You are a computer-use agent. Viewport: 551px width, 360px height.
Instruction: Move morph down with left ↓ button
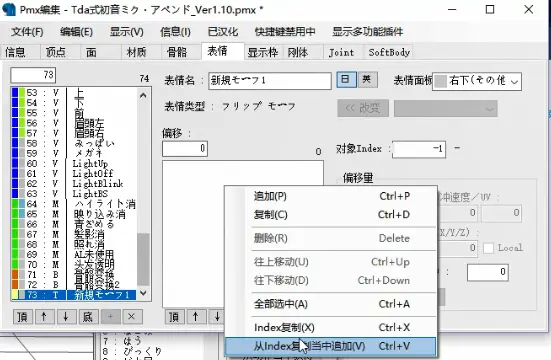coord(66,317)
